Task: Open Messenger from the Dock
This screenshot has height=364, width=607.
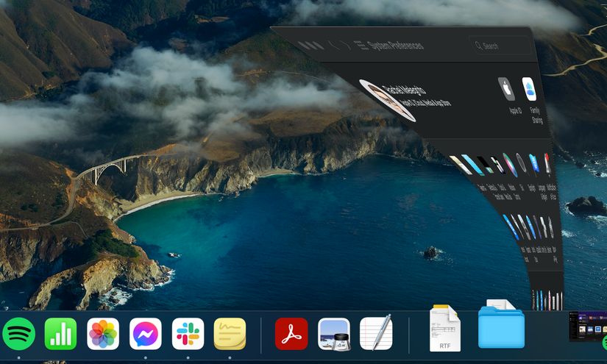Action: (x=146, y=334)
